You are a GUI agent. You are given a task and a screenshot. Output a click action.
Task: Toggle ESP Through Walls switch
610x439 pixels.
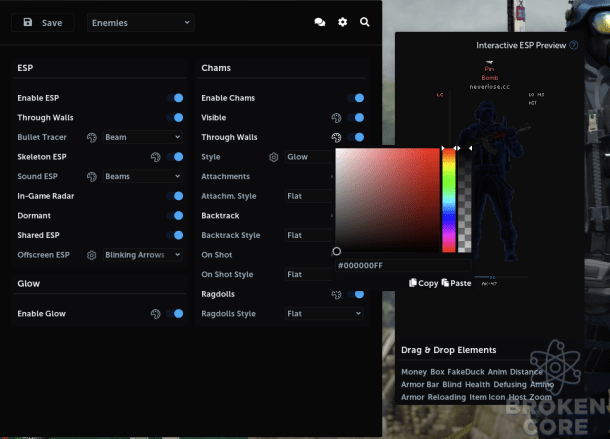[175, 118]
